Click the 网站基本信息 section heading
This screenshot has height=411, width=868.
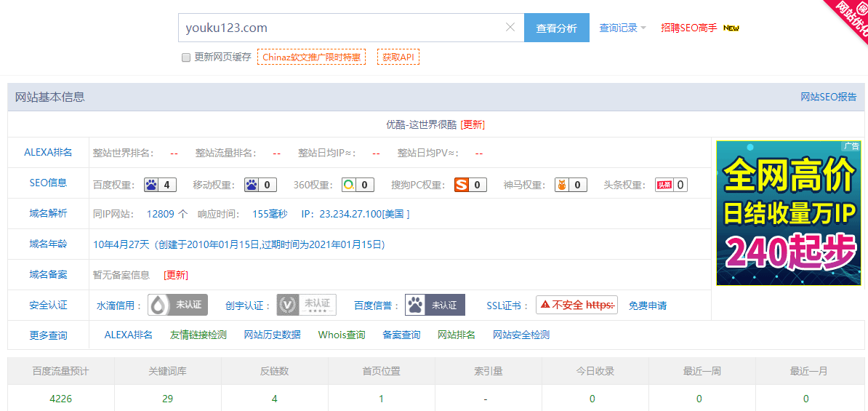pyautogui.click(x=50, y=97)
